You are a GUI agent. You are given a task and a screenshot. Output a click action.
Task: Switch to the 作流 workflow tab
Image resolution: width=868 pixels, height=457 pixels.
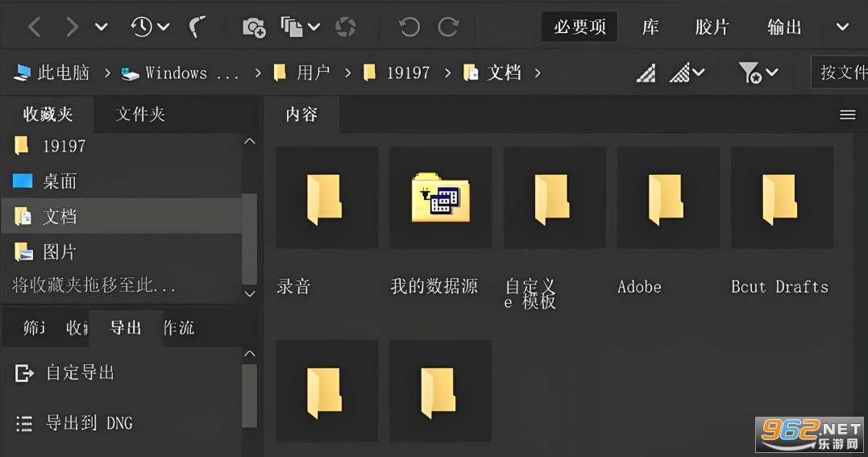(x=178, y=328)
